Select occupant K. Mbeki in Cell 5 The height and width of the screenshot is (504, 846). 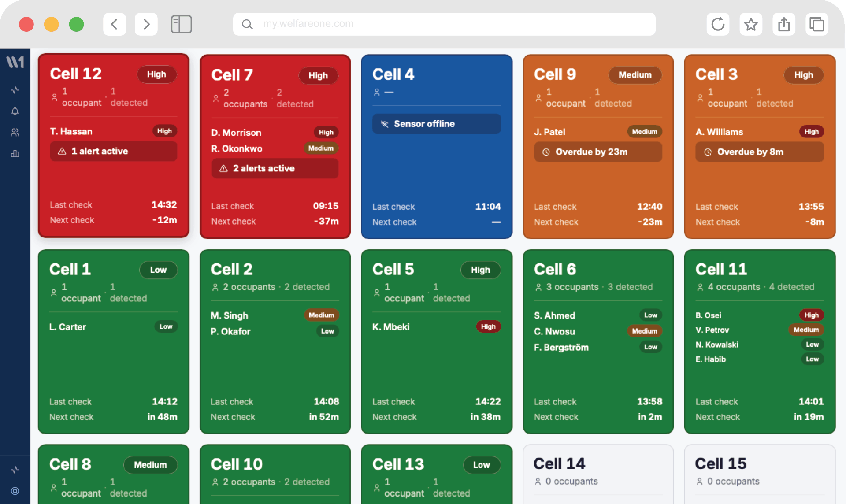391,327
